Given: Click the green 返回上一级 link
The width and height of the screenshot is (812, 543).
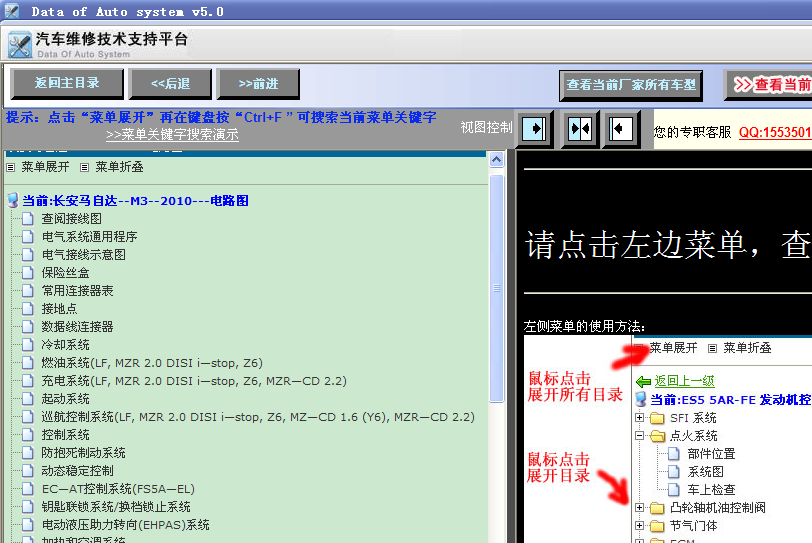Looking at the screenshot, I should coord(684,381).
